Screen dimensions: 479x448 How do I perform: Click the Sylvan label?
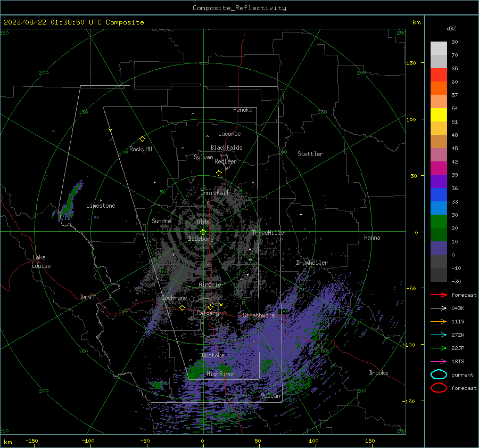(x=203, y=157)
